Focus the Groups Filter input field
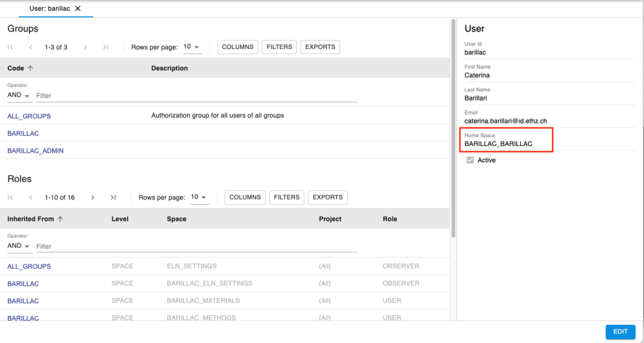Screen dimensions: 644x343 point(196,96)
